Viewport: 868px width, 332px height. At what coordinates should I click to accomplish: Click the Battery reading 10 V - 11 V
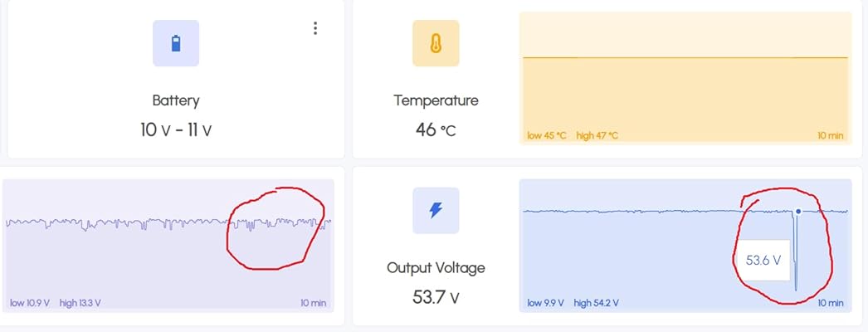pos(176,129)
